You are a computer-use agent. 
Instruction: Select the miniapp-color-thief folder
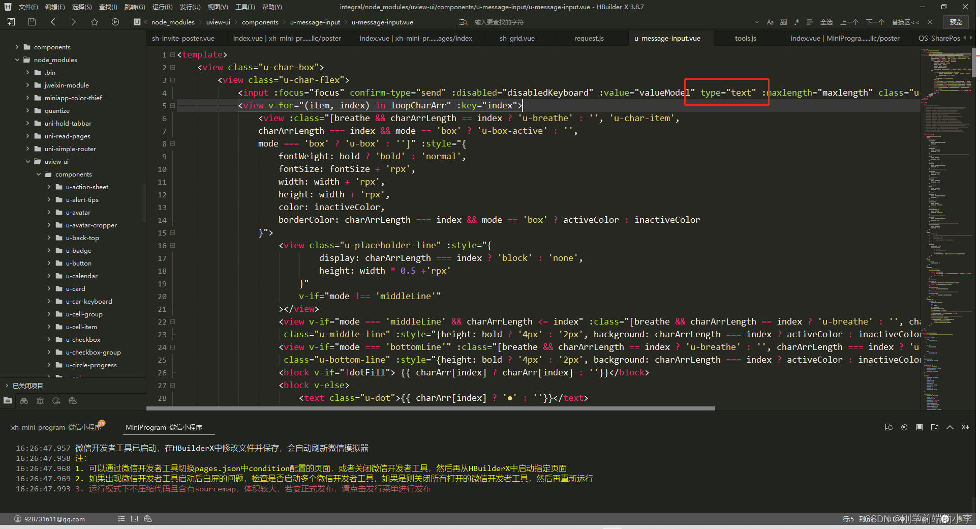pyautogui.click(x=73, y=98)
